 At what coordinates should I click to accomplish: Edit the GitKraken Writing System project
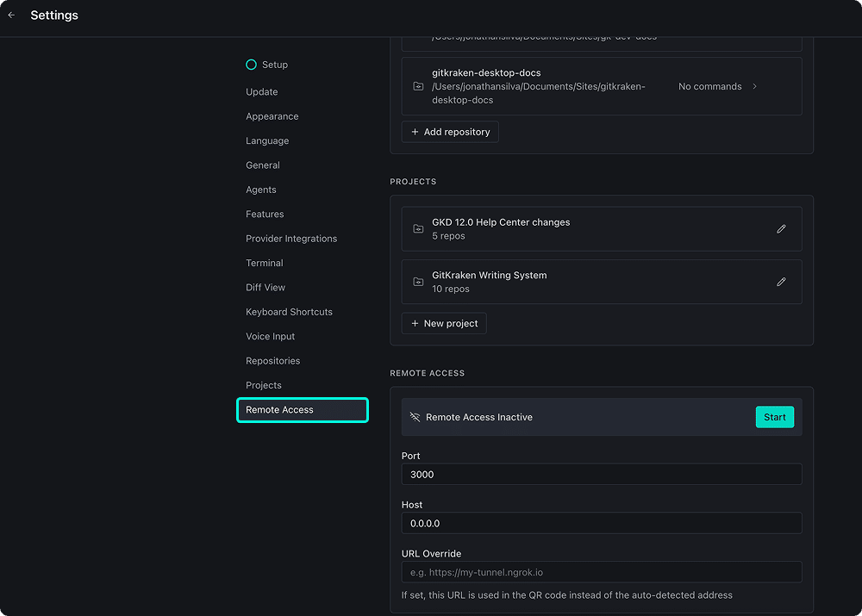coord(781,282)
